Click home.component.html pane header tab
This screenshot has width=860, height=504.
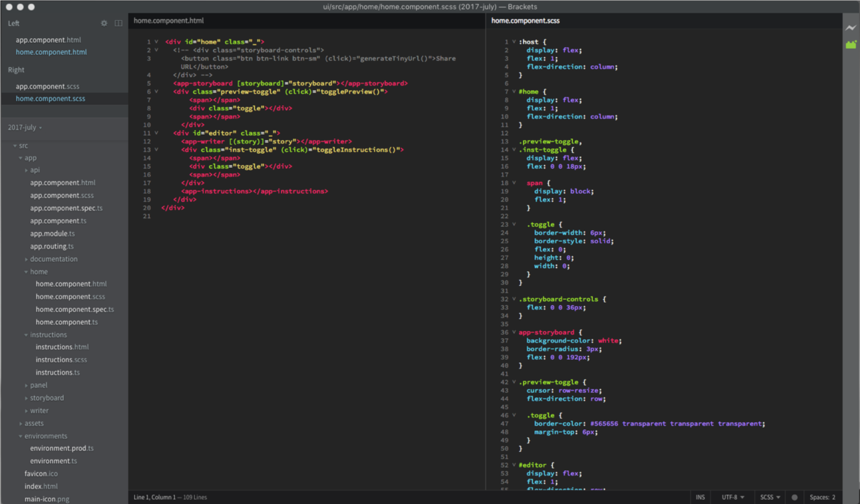168,21
